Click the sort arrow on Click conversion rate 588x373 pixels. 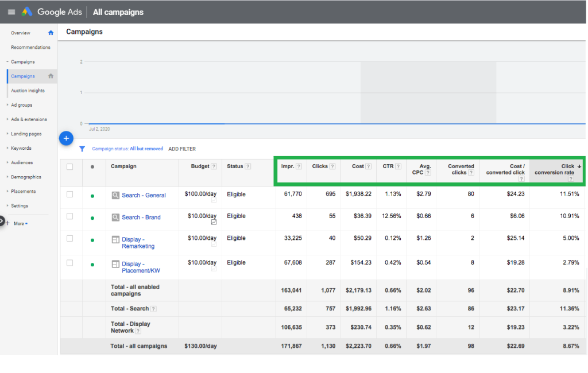point(579,166)
